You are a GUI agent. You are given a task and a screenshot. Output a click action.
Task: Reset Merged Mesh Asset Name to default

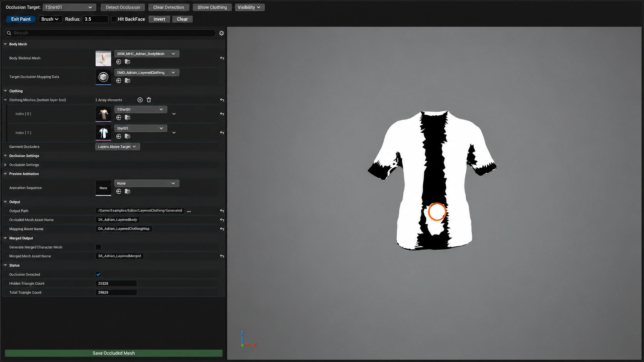[222, 256]
